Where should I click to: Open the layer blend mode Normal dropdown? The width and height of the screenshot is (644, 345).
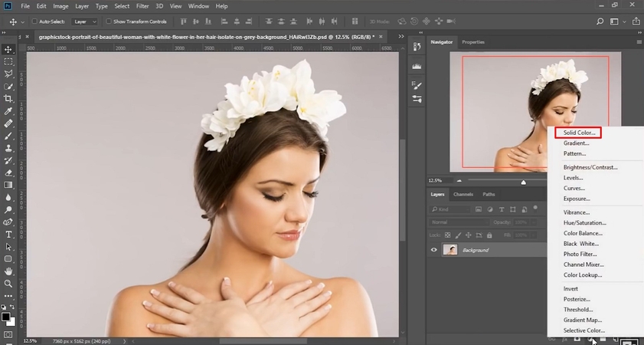[x=459, y=222]
